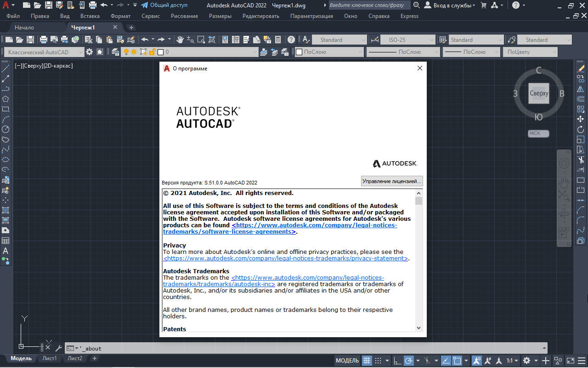This screenshot has width=588, height=368.
Task: Select the Line drawing tool
Action: (6, 69)
